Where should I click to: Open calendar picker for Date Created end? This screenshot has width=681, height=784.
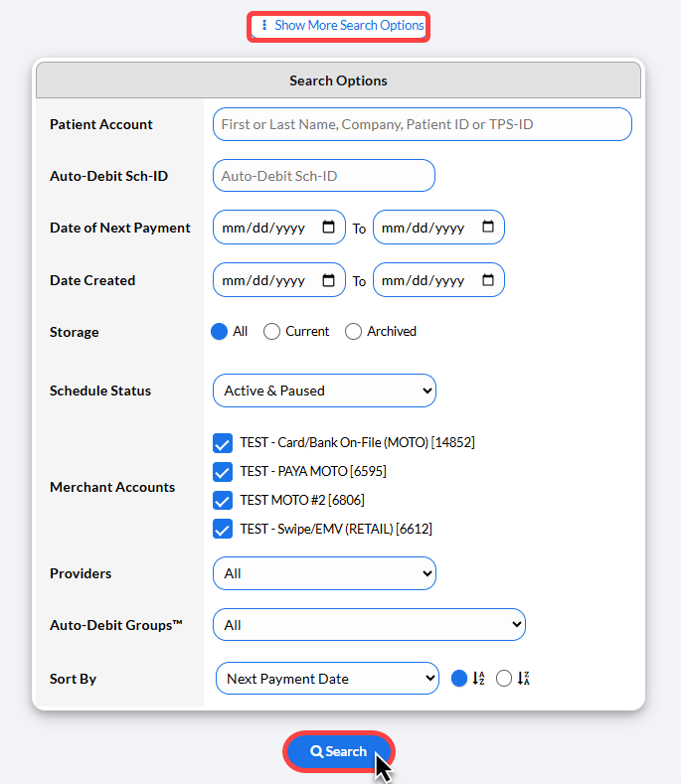[x=488, y=280]
